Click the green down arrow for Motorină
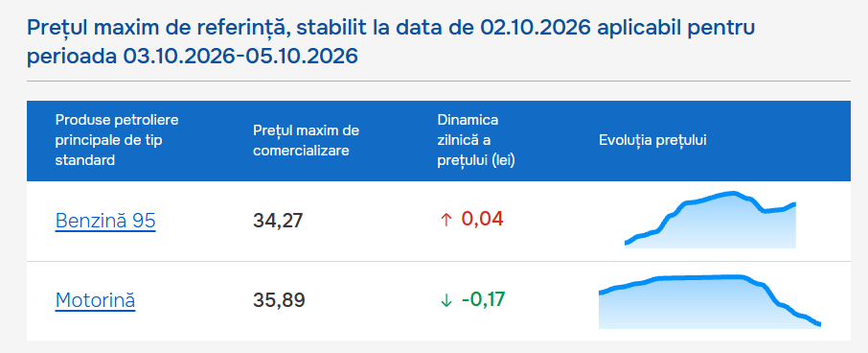The image size is (868, 353). [x=445, y=300]
